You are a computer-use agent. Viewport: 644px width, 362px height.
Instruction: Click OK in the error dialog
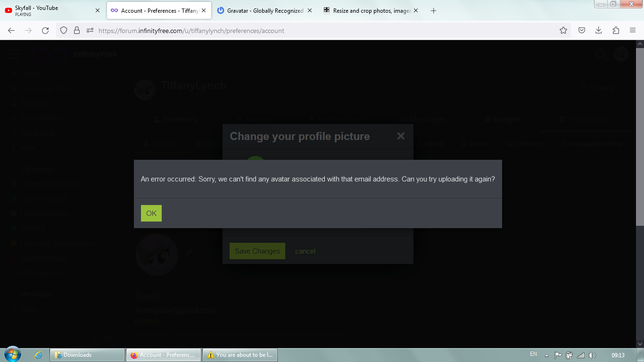[151, 213]
